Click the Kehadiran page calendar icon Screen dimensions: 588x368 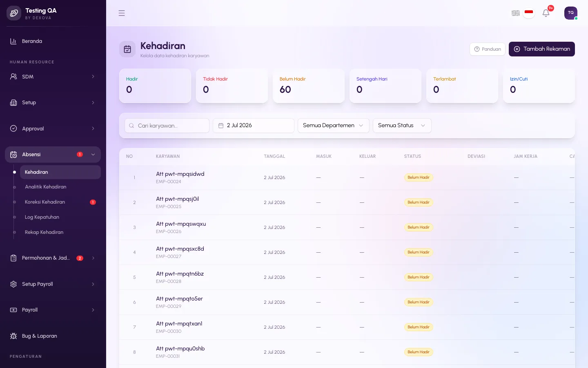pyautogui.click(x=127, y=49)
